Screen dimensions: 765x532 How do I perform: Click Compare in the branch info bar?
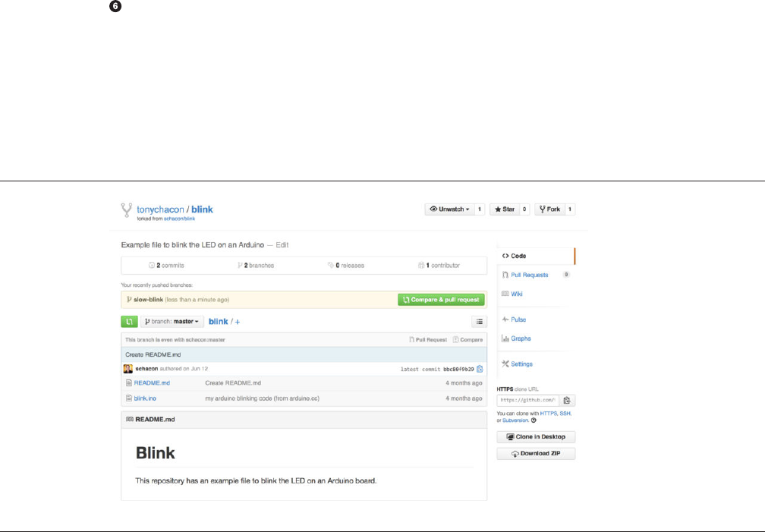pyautogui.click(x=467, y=340)
